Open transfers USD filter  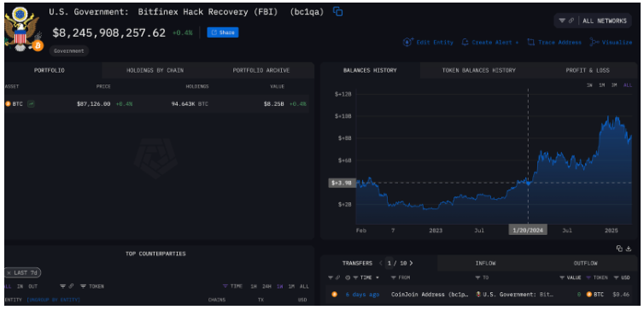[x=622, y=278]
